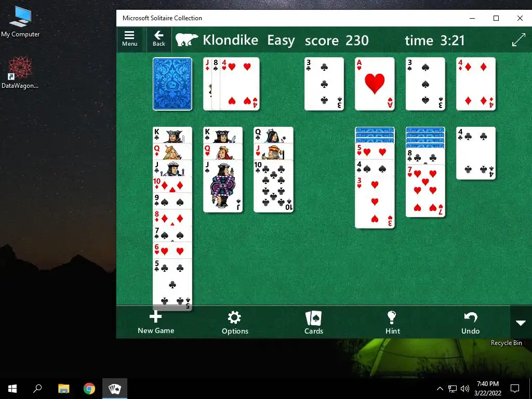Click the 3 of spades foundation pile
The height and width of the screenshot is (399, 532).
point(425,84)
